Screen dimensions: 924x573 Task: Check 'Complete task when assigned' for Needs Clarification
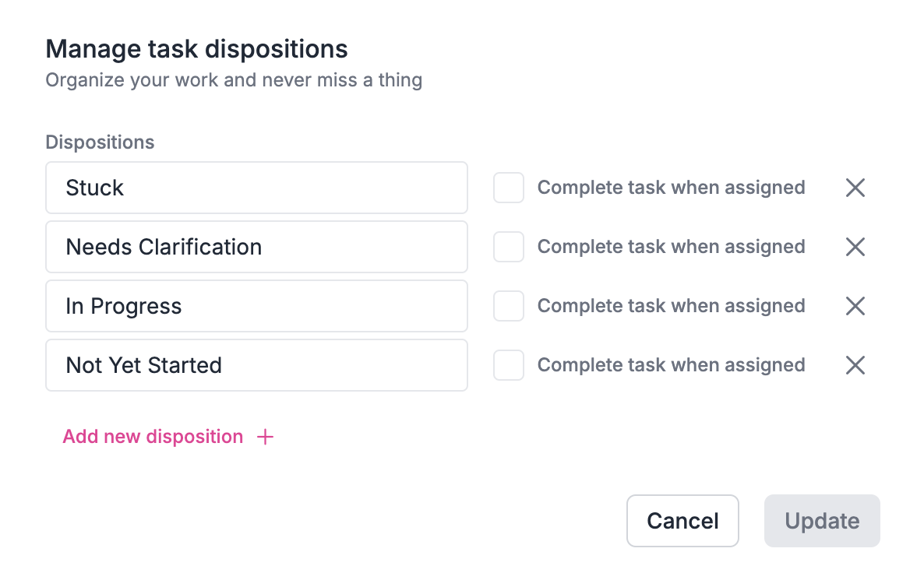click(508, 247)
